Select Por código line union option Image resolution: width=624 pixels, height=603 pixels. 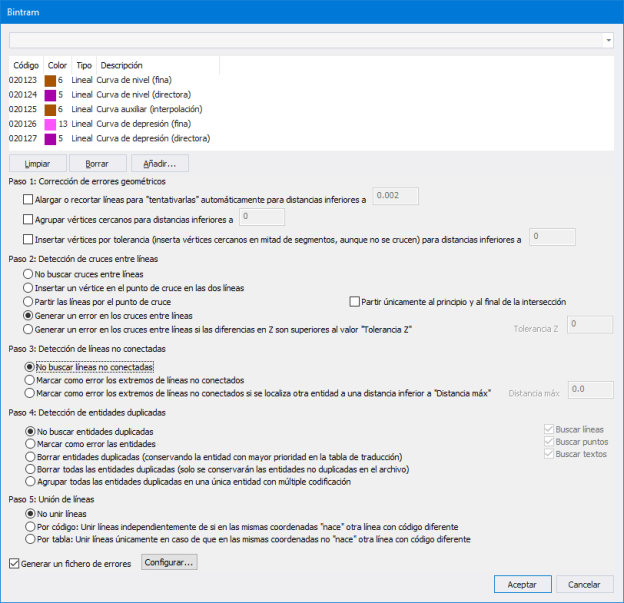coord(29,525)
